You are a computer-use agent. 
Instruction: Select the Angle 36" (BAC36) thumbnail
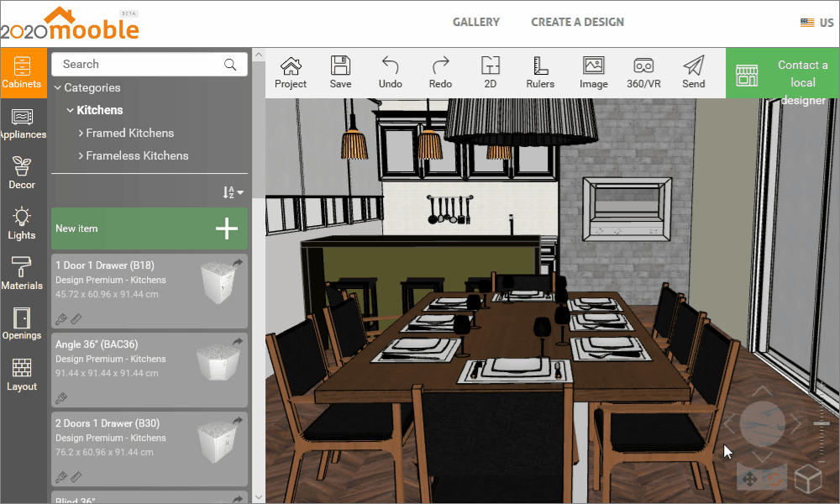[218, 362]
